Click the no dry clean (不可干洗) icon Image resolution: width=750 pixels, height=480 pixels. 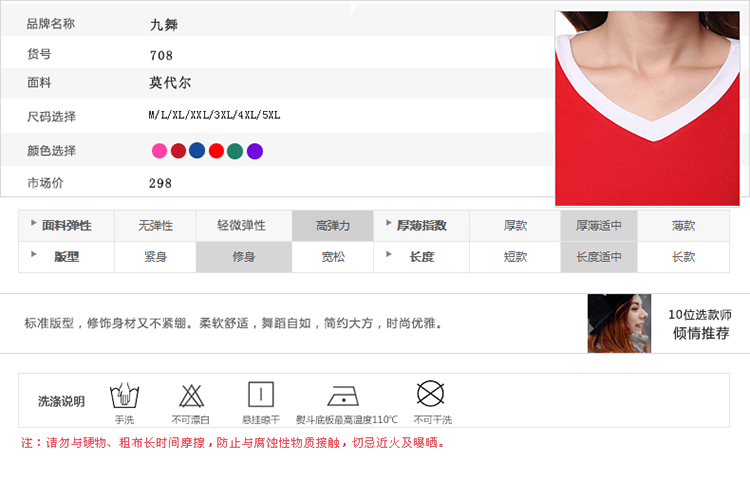[431, 392]
